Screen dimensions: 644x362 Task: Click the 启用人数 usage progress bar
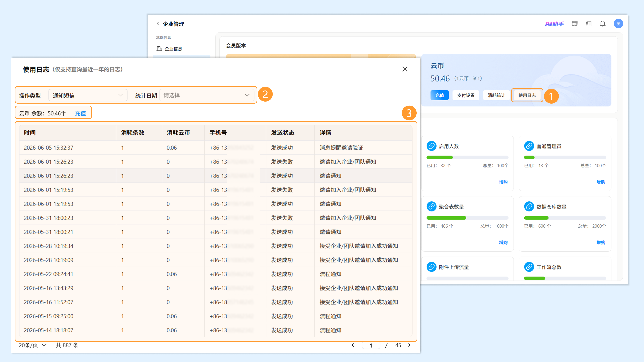click(467, 157)
